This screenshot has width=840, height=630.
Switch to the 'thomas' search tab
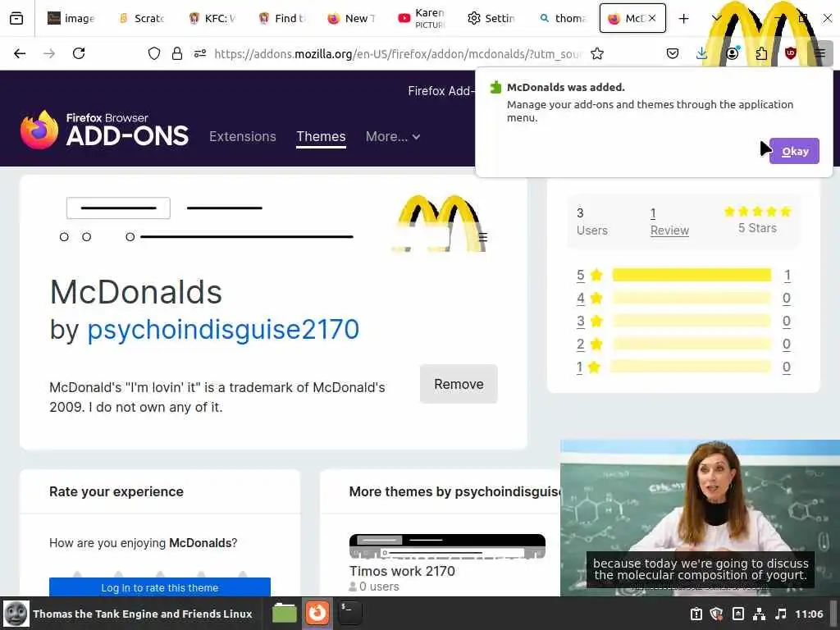click(x=562, y=19)
